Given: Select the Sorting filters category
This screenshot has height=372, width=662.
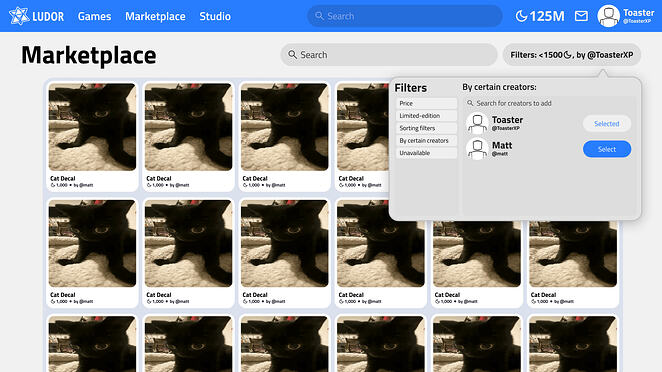Looking at the screenshot, I should click(426, 128).
